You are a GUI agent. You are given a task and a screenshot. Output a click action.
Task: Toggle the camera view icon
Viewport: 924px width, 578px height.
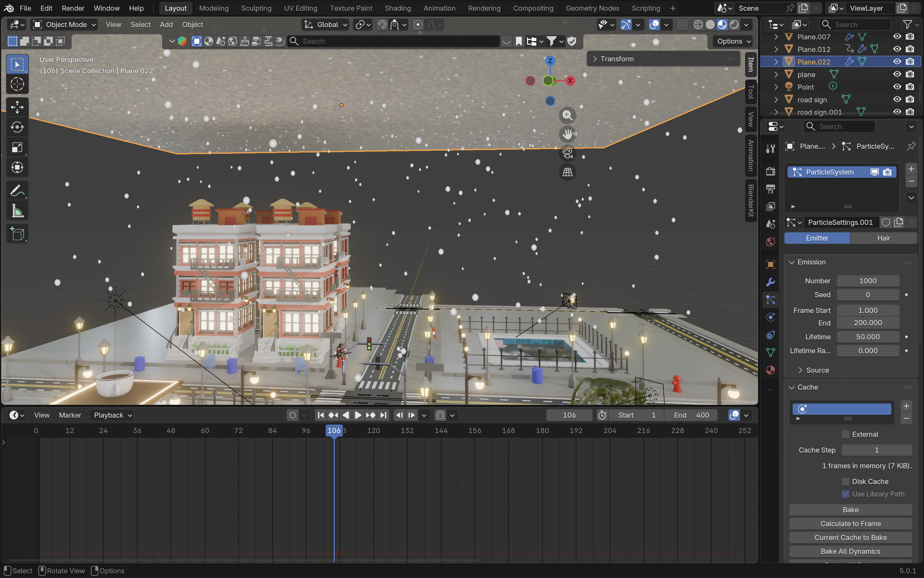click(567, 153)
